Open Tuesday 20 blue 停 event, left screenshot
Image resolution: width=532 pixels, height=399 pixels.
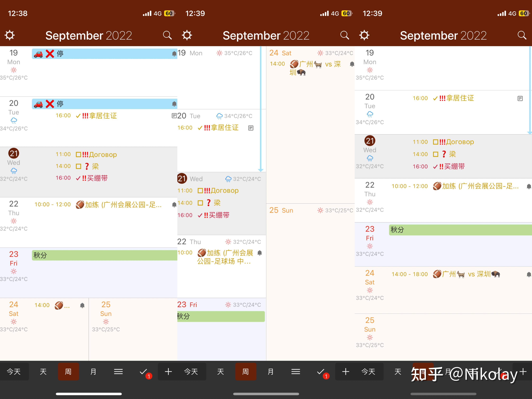coord(105,104)
